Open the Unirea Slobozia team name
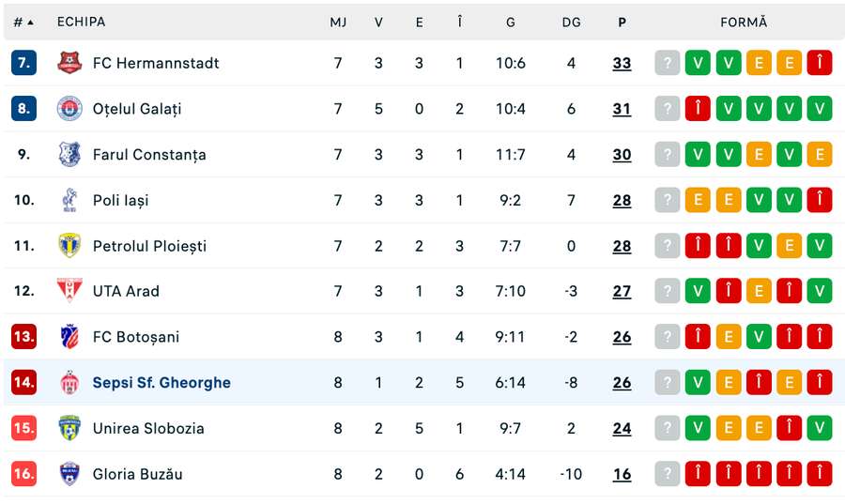 click(x=148, y=428)
